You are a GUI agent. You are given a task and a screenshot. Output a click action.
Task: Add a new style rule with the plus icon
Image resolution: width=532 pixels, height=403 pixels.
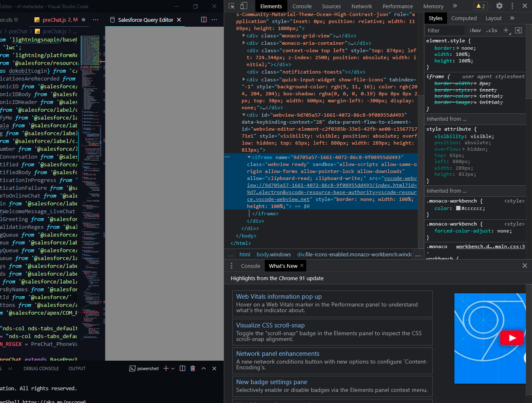[506, 30]
